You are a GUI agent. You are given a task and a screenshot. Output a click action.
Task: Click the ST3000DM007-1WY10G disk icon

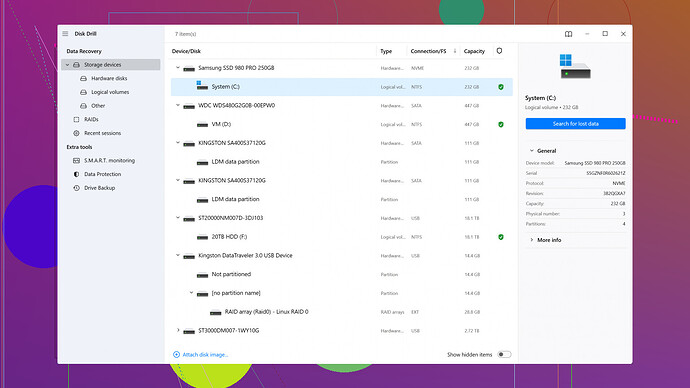pos(189,331)
